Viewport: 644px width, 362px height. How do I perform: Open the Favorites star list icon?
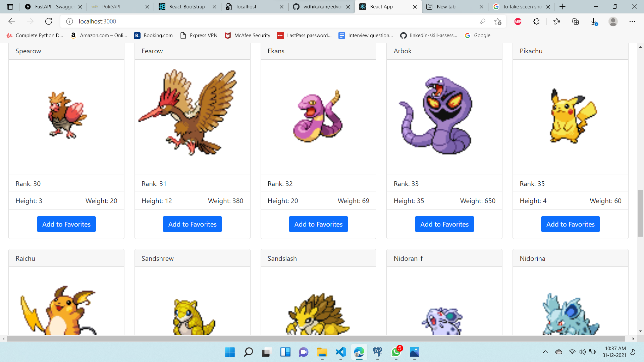point(557,21)
